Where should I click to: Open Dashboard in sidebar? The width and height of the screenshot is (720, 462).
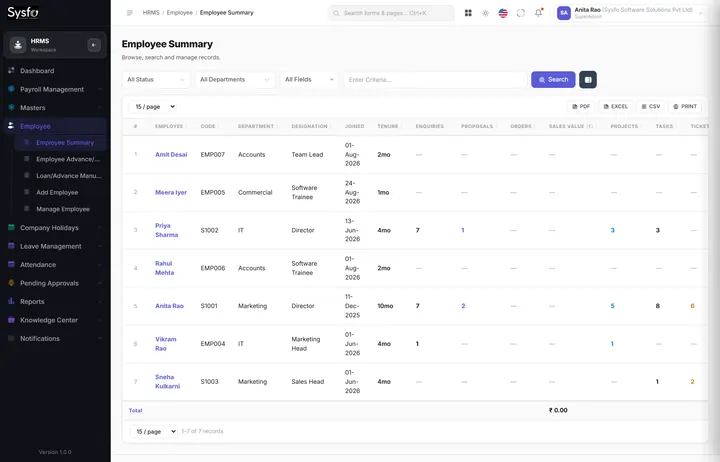tap(55, 71)
